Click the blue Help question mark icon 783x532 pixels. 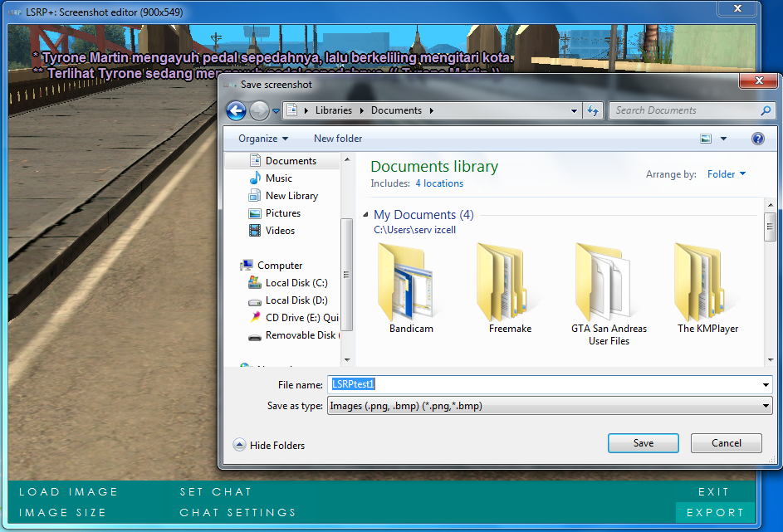tap(757, 139)
